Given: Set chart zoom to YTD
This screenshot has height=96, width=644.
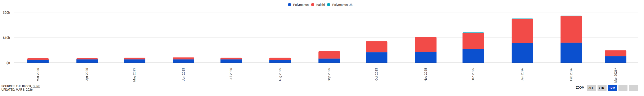Looking at the screenshot, I should point(601,88).
